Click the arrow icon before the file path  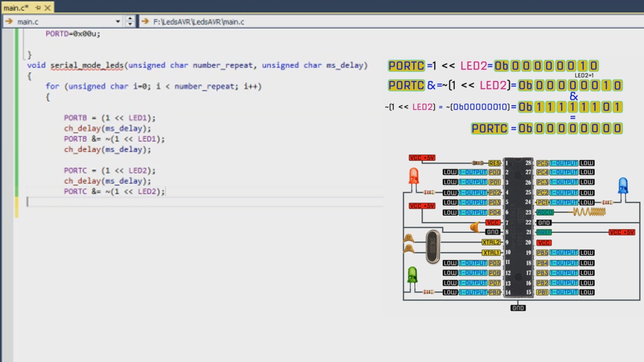pyautogui.click(x=145, y=22)
